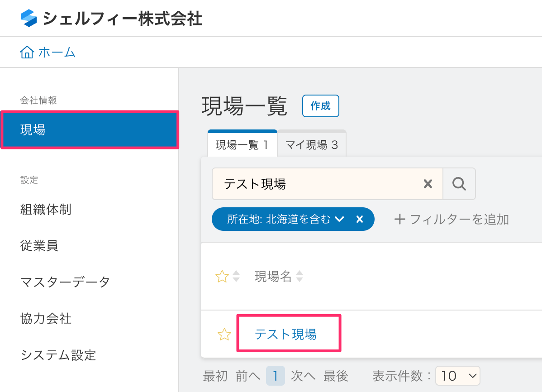This screenshot has width=542, height=392.
Task: Go to 従業員 in sidebar
Action: pos(39,246)
